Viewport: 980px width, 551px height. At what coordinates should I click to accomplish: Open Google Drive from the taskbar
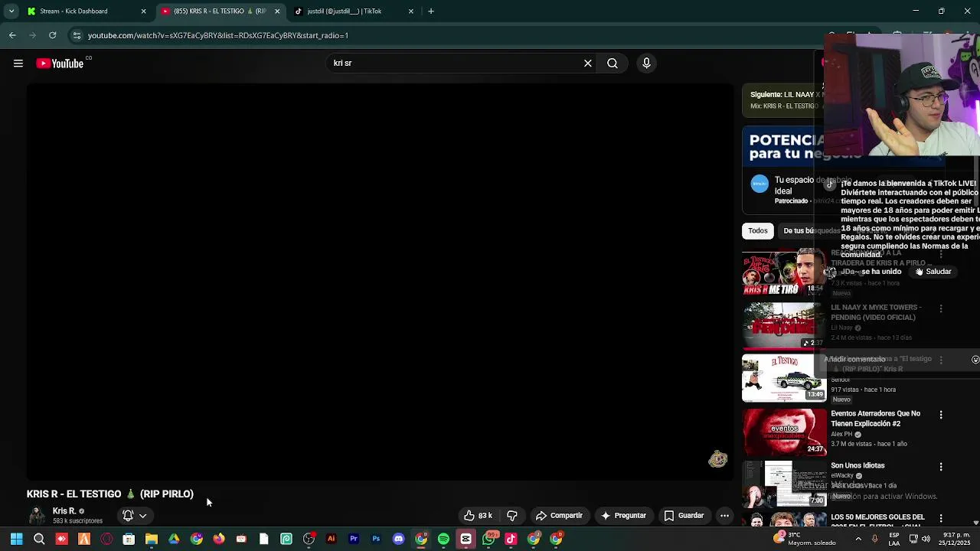coord(174,540)
